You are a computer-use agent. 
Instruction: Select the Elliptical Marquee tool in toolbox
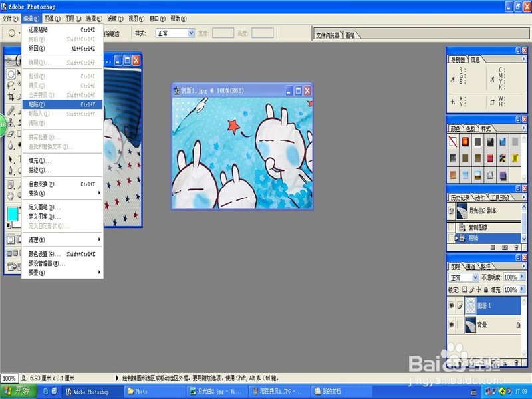[11, 74]
